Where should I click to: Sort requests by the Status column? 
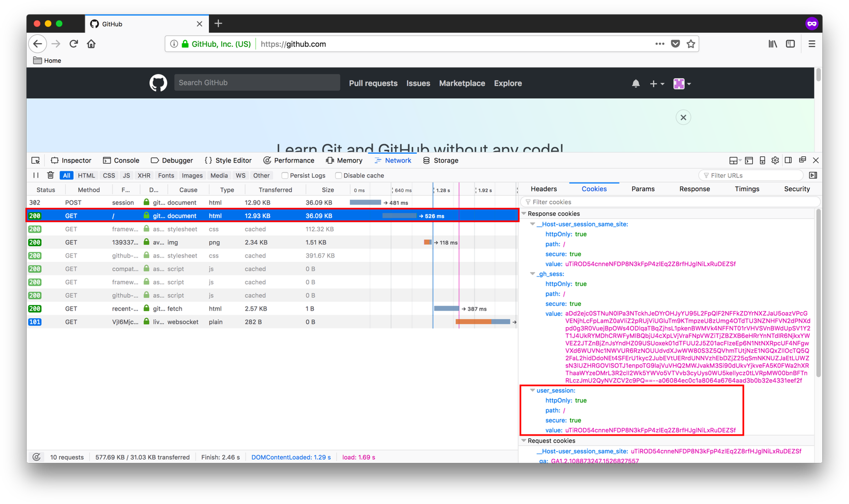click(46, 190)
